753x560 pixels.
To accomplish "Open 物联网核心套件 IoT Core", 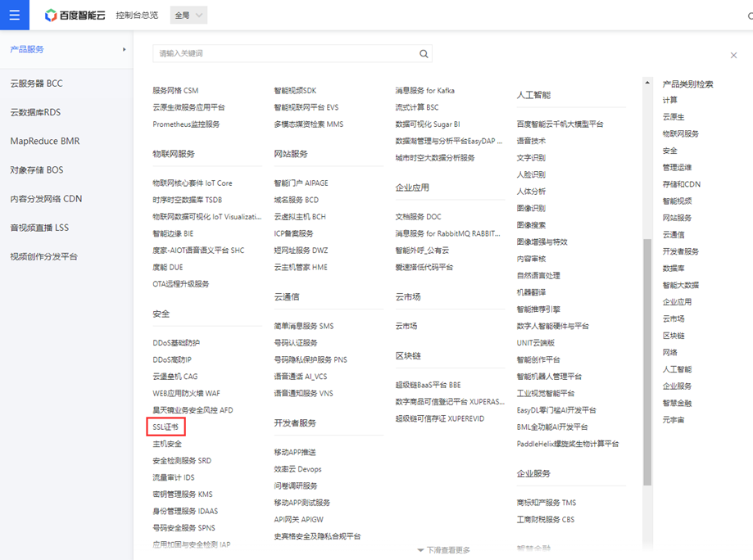I will [193, 183].
